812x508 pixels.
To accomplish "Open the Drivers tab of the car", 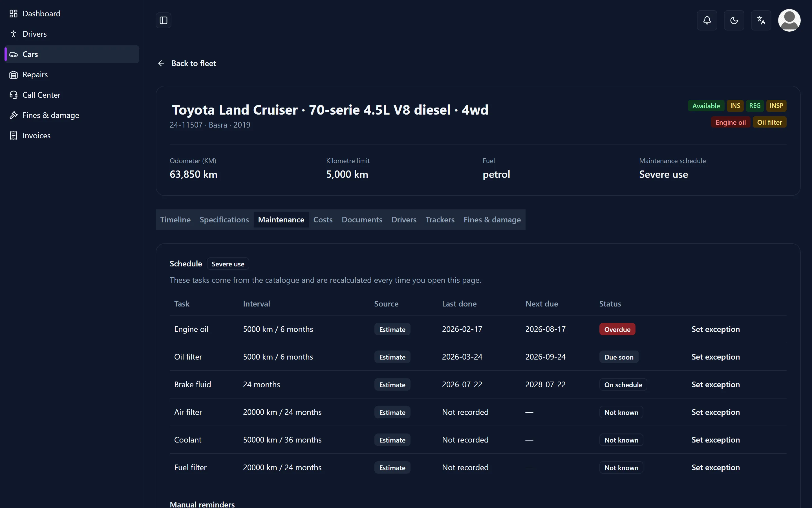I will (404, 220).
